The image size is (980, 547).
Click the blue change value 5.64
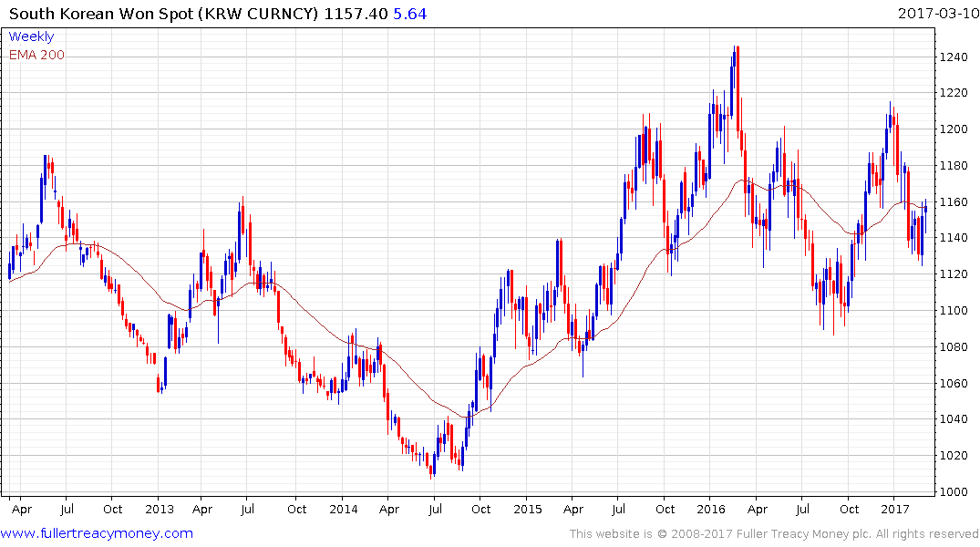tap(410, 14)
